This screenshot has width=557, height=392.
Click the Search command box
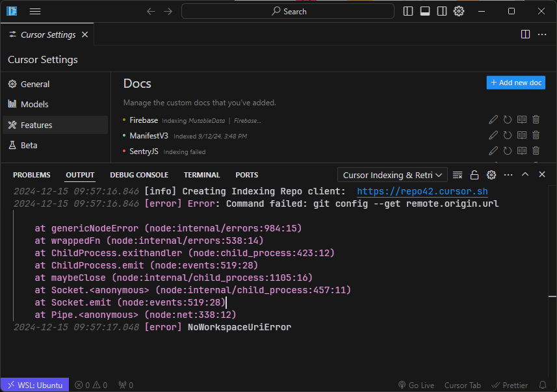[288, 11]
